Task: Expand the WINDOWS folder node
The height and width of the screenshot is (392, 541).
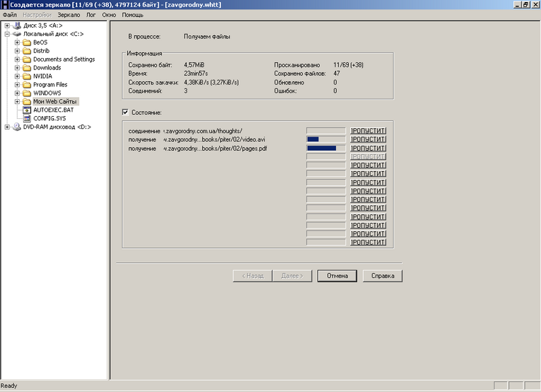Action: [17, 93]
